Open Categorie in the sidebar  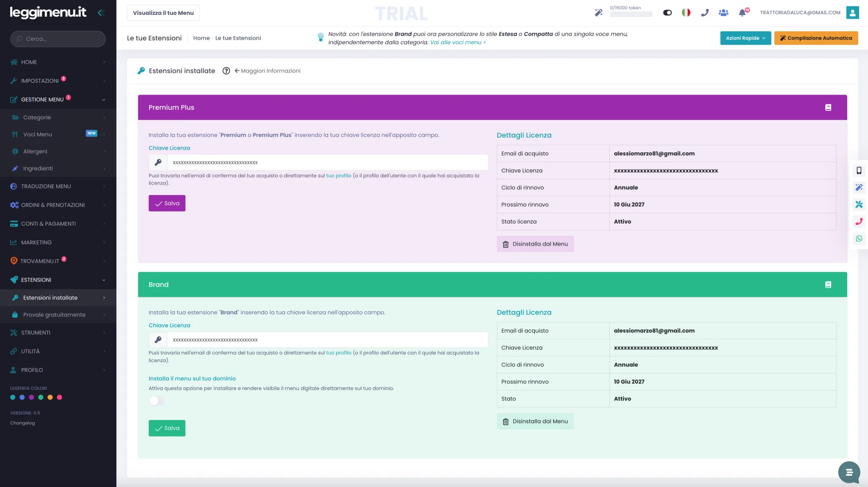(x=58, y=118)
